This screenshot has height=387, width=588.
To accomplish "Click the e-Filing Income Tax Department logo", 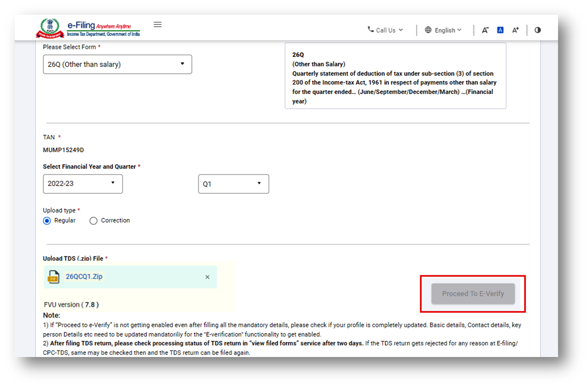I will pos(88,27).
